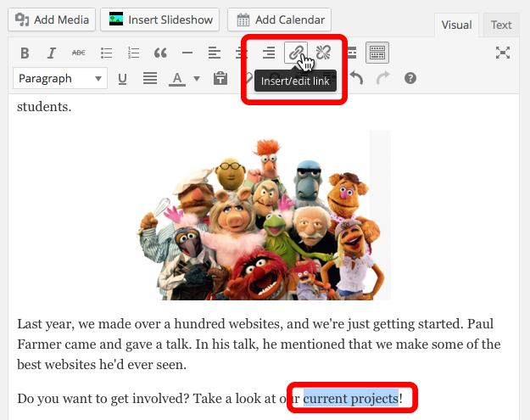
Task: Open the Paragraph format dropdown
Action: point(60,79)
